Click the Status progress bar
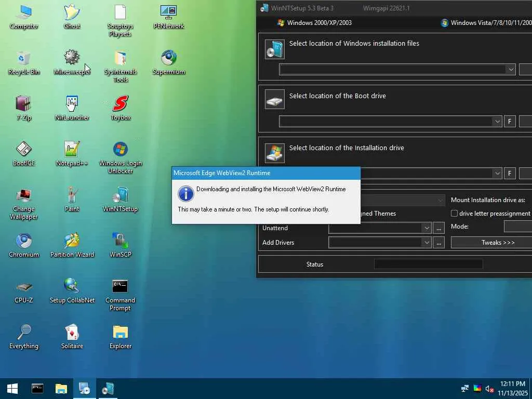This screenshot has width=532, height=399. [428, 264]
